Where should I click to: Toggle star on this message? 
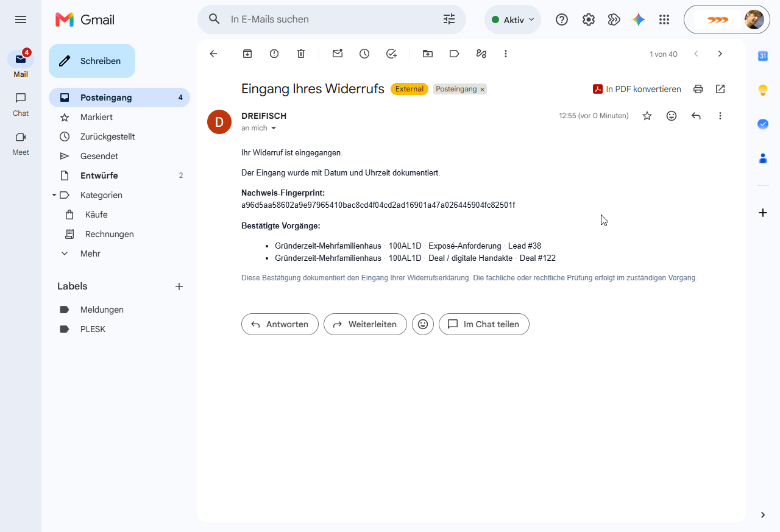coord(647,116)
